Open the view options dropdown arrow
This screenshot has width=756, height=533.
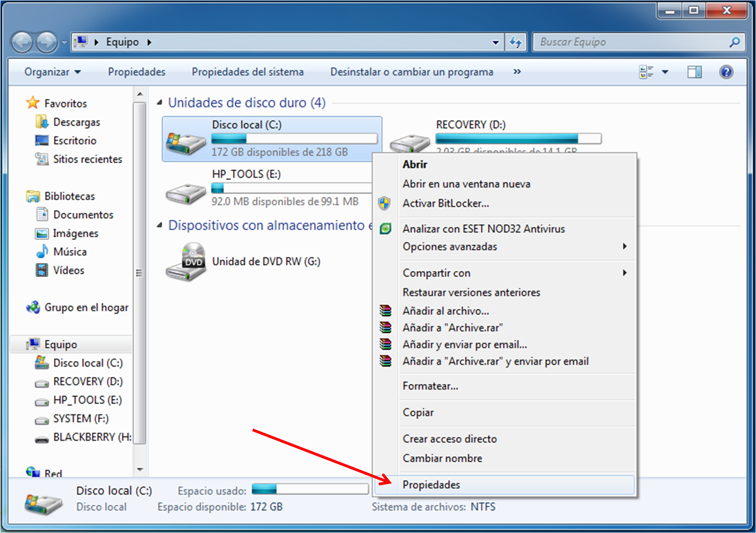[x=665, y=72]
